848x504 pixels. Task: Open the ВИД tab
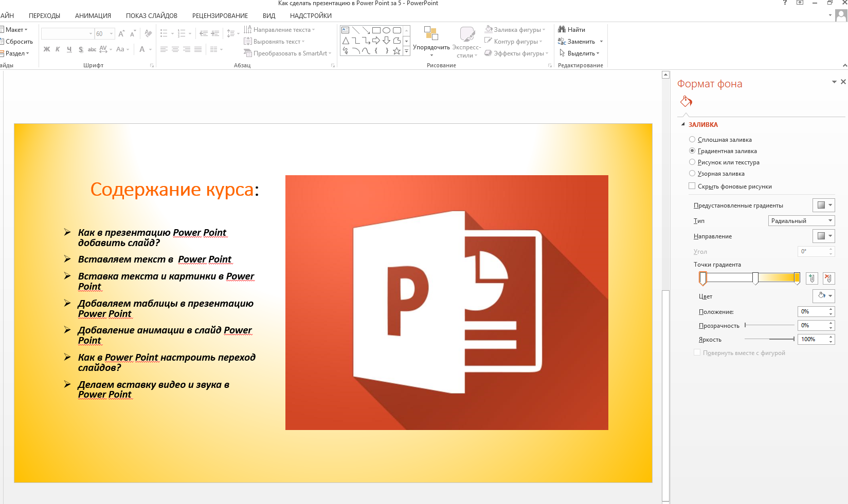coord(269,16)
